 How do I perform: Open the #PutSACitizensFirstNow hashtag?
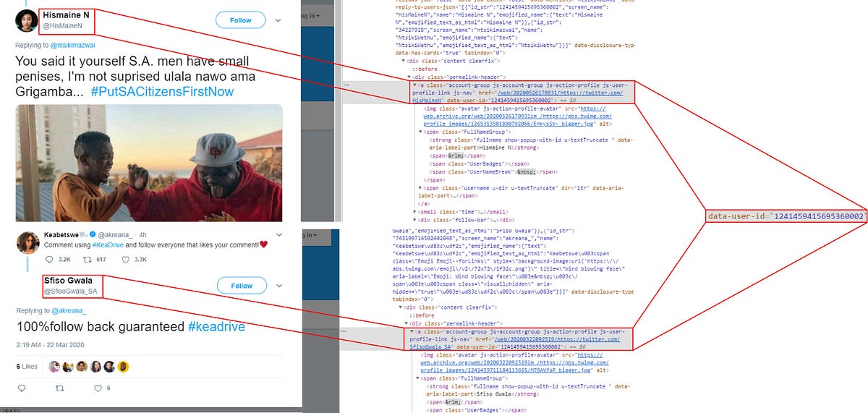tap(163, 92)
